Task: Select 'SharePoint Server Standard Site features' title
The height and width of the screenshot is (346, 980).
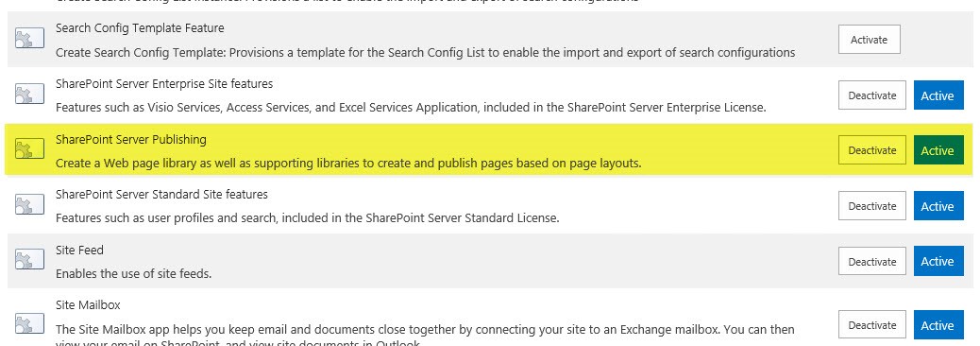Action: coord(161,194)
